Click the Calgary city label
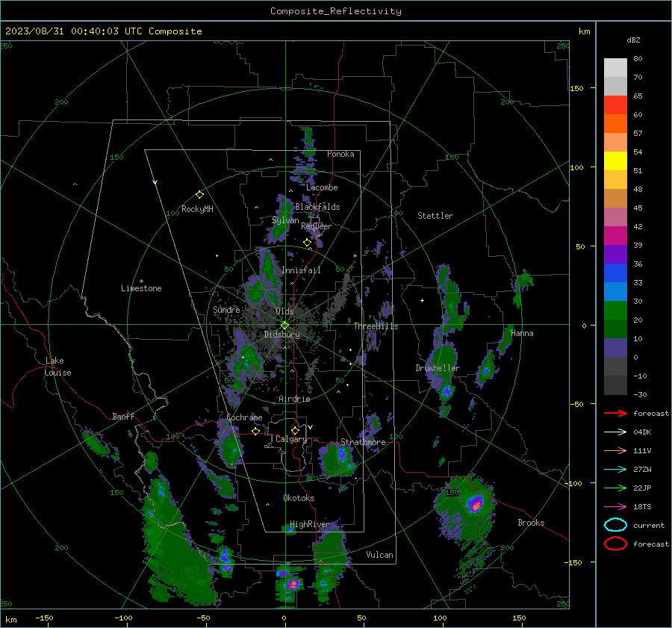 (291, 439)
